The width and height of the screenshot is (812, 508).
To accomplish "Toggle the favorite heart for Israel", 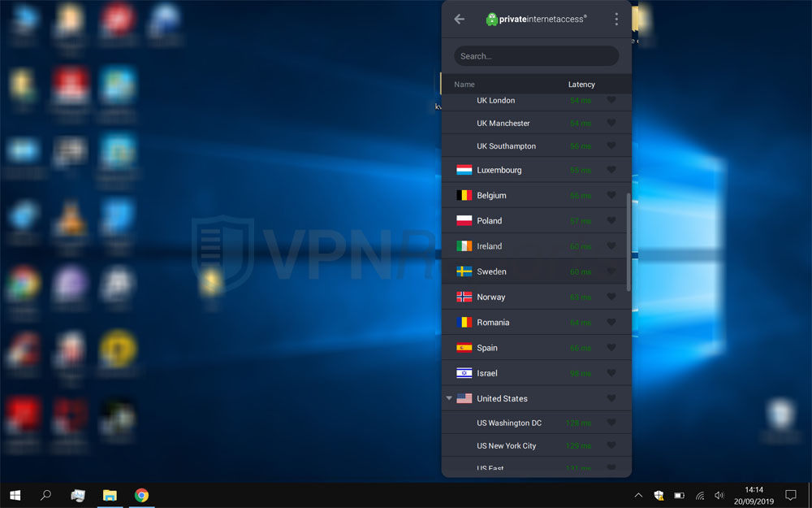I will click(611, 373).
